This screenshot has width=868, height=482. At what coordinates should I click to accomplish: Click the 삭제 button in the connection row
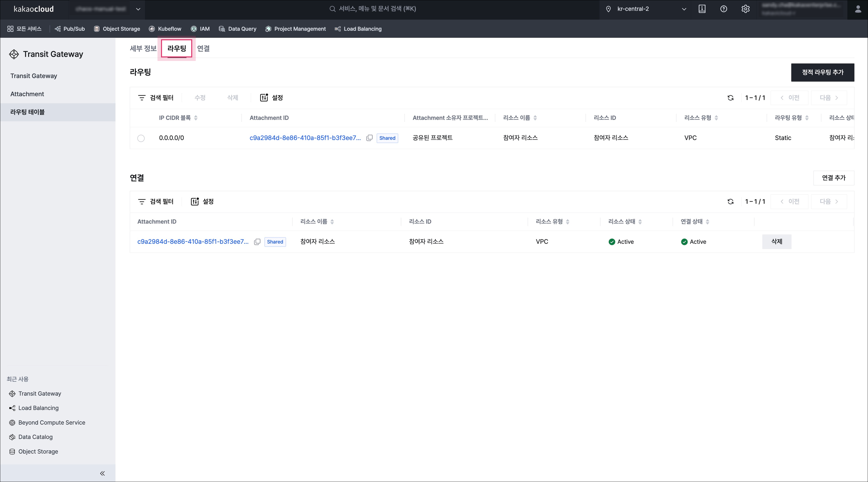point(776,242)
